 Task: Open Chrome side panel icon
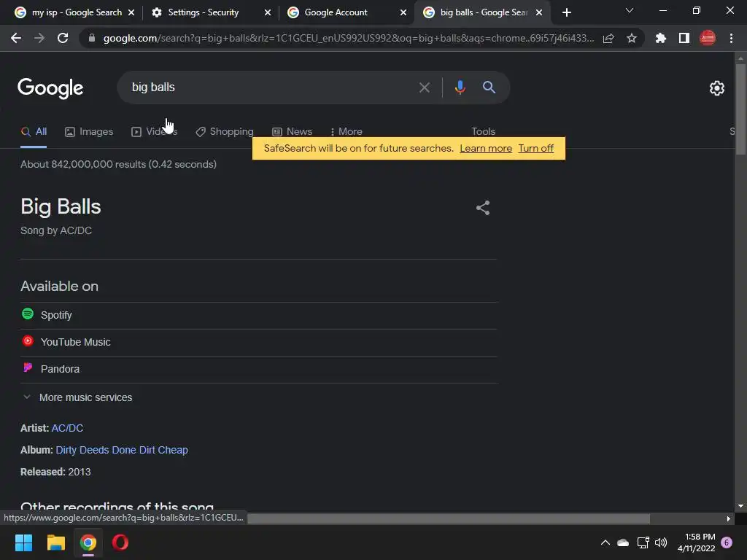click(x=684, y=38)
